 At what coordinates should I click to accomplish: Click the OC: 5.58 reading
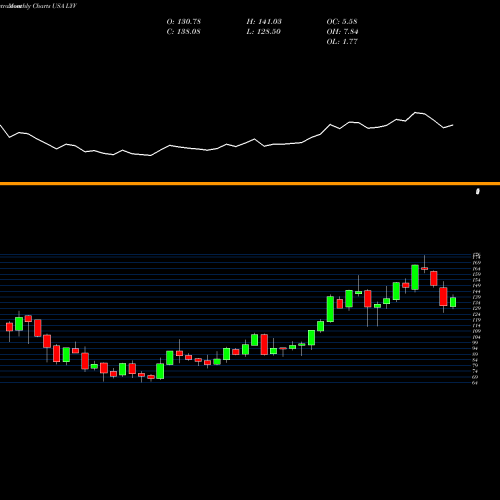pyautogui.click(x=342, y=22)
